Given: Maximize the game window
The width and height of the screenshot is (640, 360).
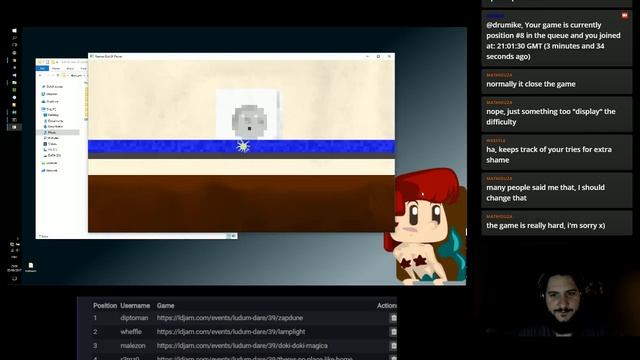Looking at the screenshot, I should (378, 56).
